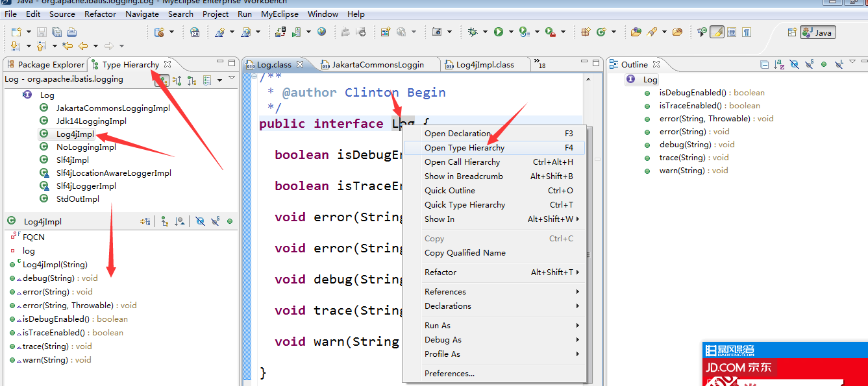The width and height of the screenshot is (868, 386).
Task: Click the Open Perspective icon
Action: [x=792, y=32]
